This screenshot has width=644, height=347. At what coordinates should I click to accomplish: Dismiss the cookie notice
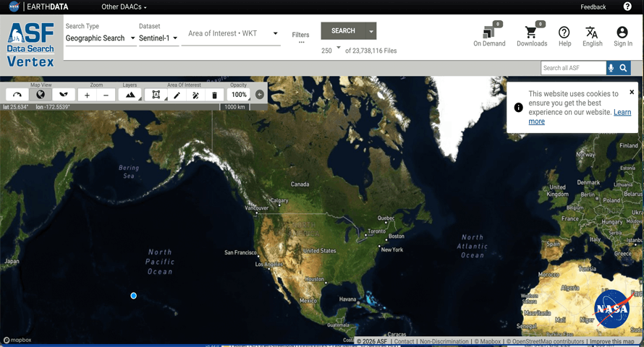click(x=632, y=92)
